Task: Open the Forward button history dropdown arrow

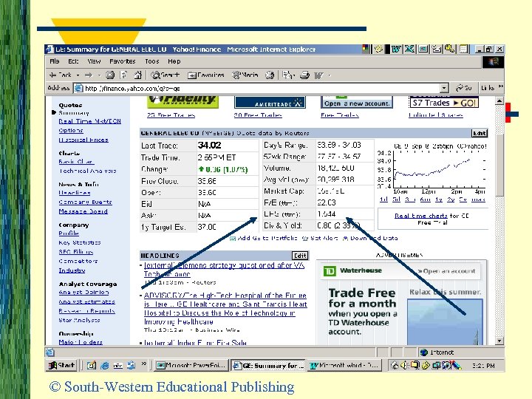Action: (x=99, y=75)
